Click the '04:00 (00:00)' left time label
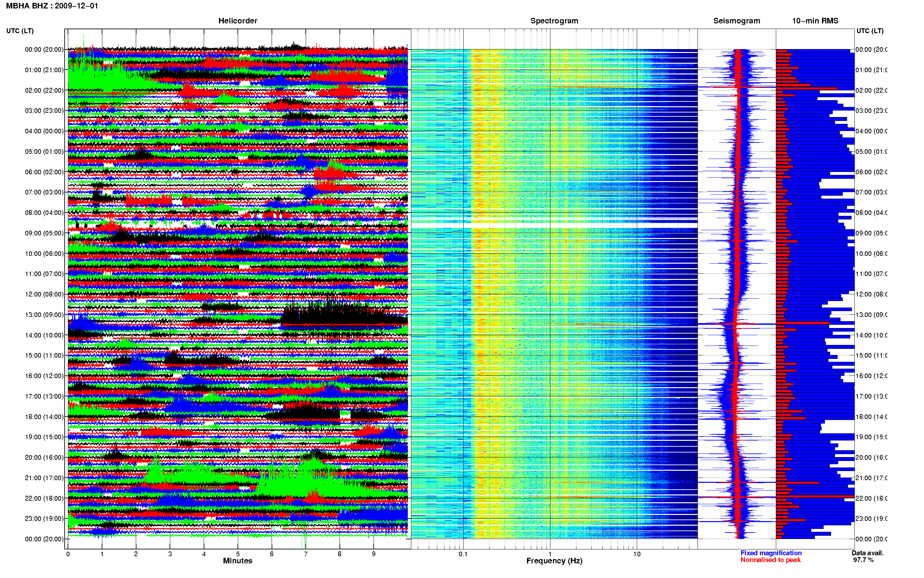The height and width of the screenshot is (578, 924). click(44, 131)
